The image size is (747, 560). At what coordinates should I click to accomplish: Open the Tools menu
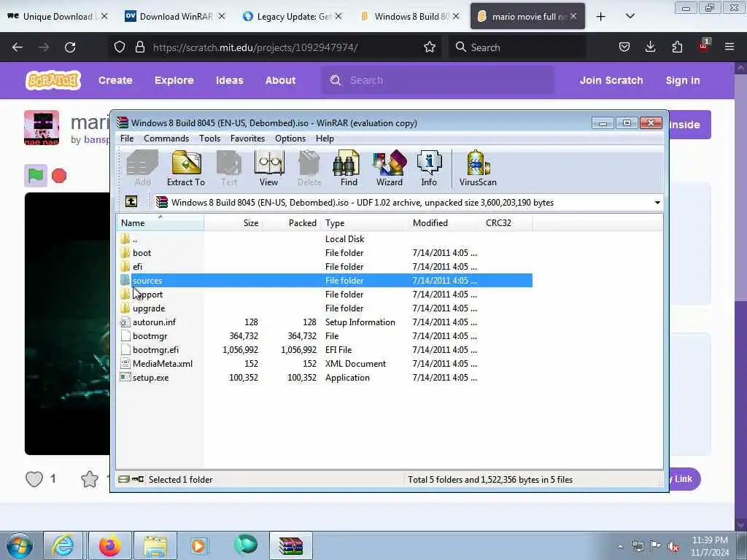[x=209, y=138]
